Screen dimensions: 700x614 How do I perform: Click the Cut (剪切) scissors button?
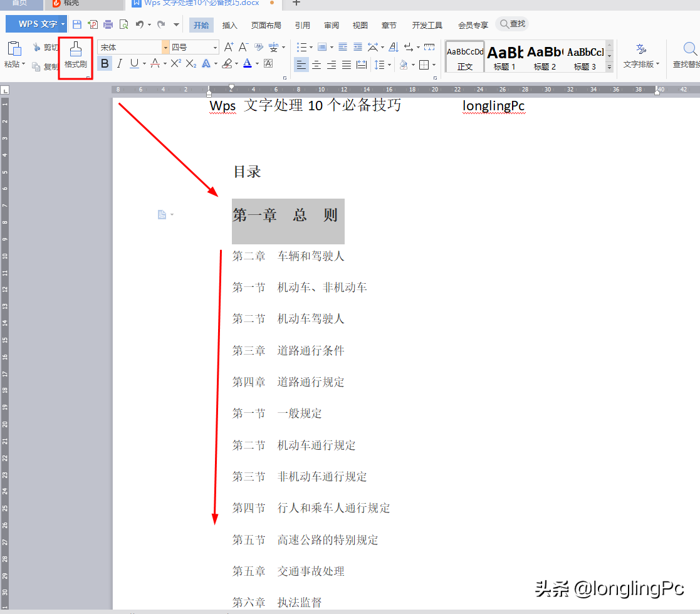[x=45, y=47]
